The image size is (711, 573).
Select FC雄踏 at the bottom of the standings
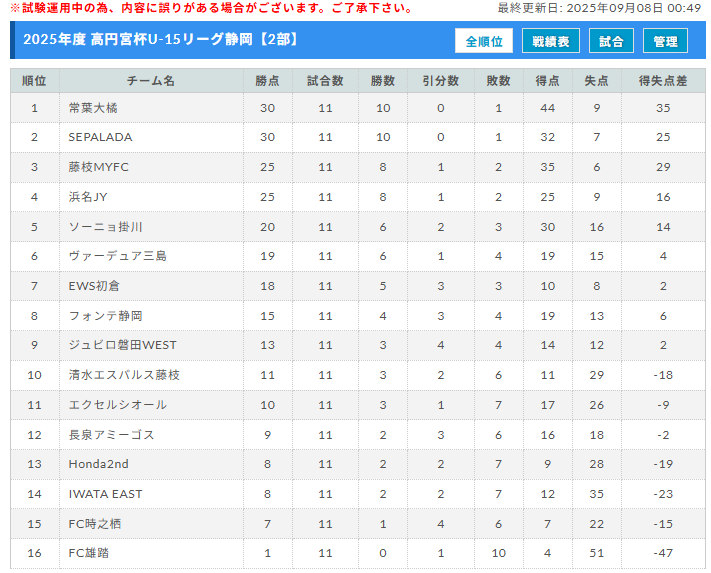pos(88,553)
